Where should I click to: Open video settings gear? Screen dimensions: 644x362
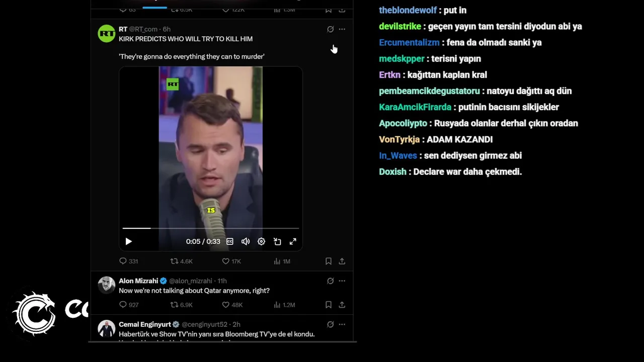[x=261, y=241]
